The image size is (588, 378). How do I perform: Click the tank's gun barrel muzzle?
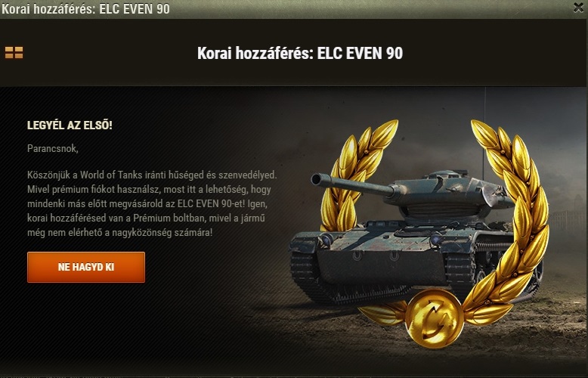317,179
